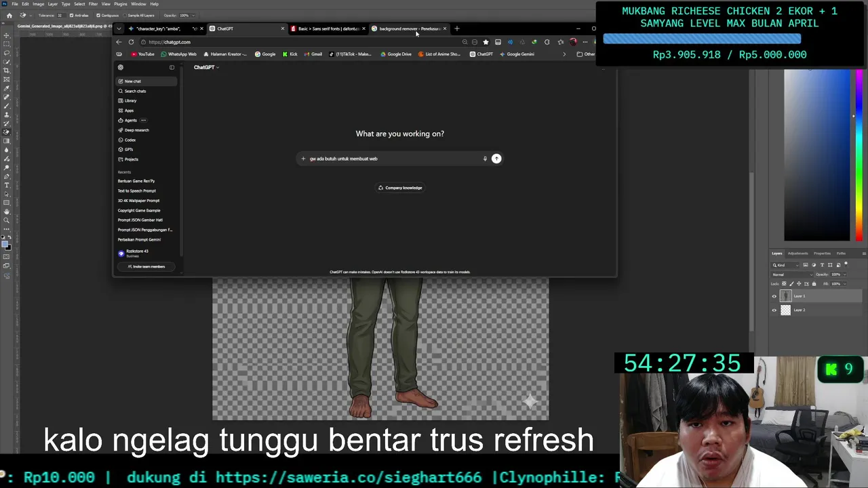Filter layers by type layer icon
Image resolution: width=868 pixels, height=488 pixels.
[822, 265]
